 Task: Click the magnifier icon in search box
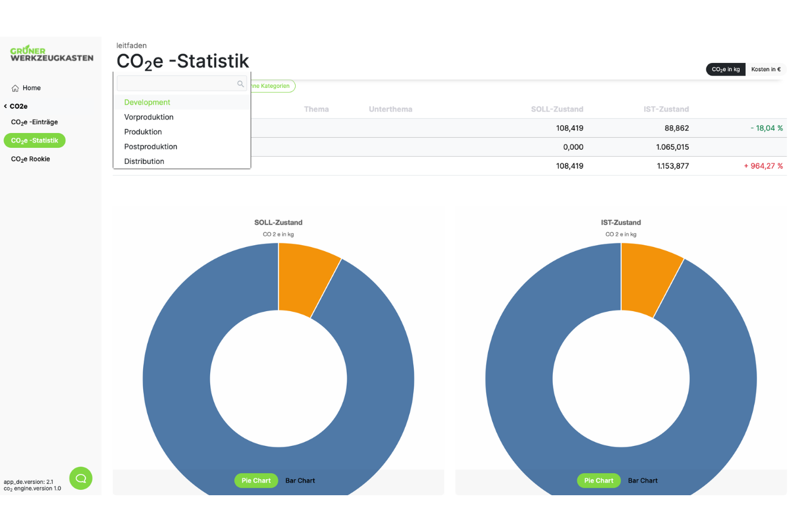coord(240,84)
